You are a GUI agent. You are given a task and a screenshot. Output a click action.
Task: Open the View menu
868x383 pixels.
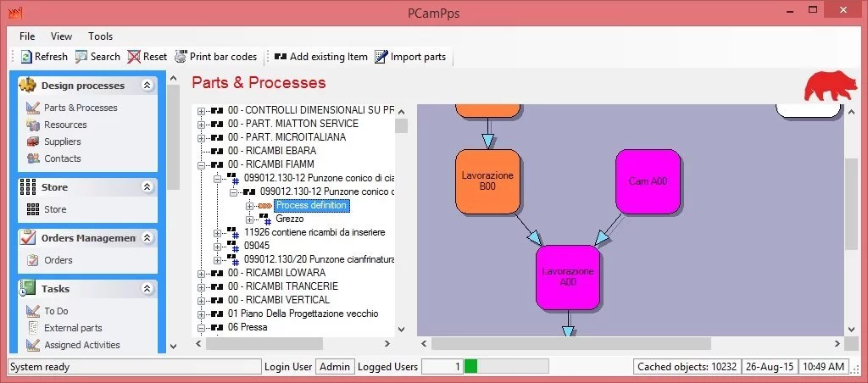point(61,36)
